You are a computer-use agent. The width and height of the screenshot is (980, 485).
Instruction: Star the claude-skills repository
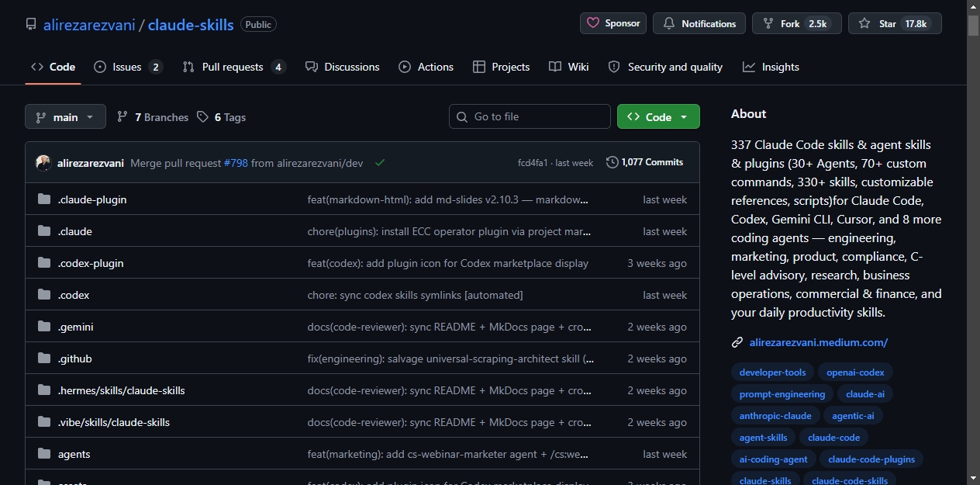(895, 23)
